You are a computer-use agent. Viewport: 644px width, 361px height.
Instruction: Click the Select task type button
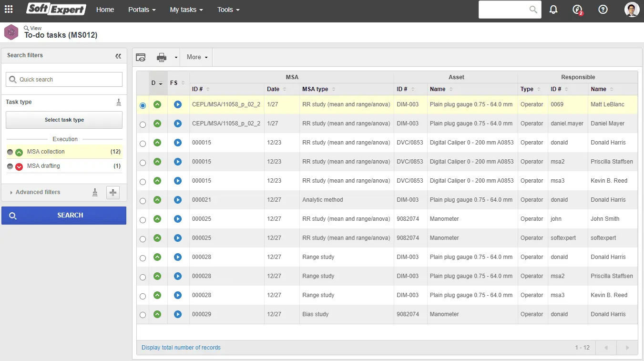[64, 120]
